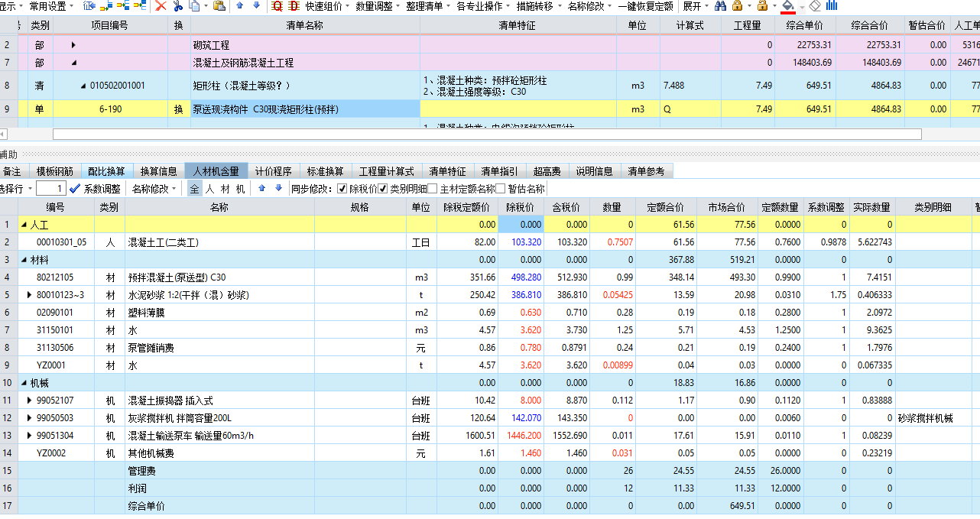This screenshot has height=519, width=980.
Task: Click the red X delete icon
Action: tap(161, 6)
